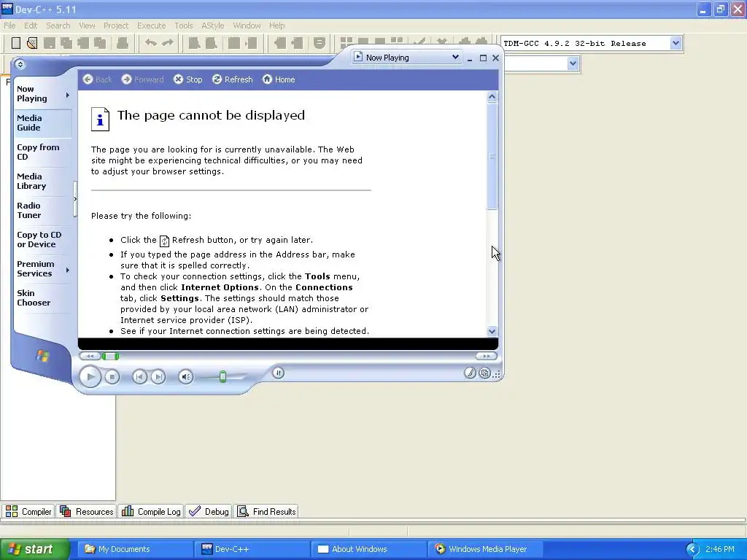Screen dimensions: 747x560
Task: Expand hidden system tray icons
Action: [692, 550]
